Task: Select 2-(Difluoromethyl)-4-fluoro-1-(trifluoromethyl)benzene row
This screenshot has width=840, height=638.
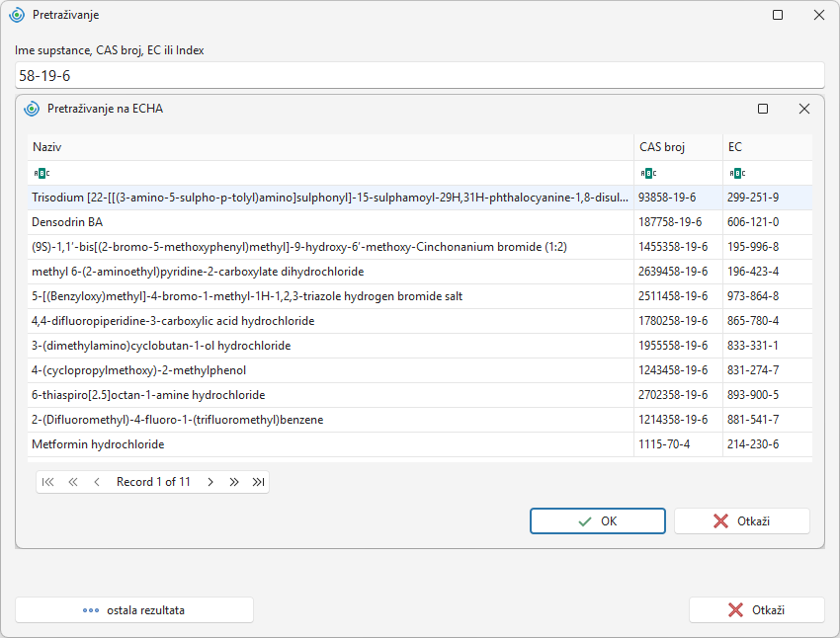Action: click(420, 419)
